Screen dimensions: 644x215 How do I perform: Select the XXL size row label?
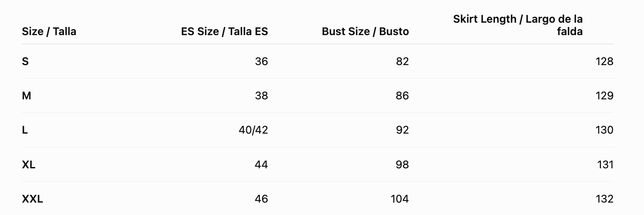(32, 199)
